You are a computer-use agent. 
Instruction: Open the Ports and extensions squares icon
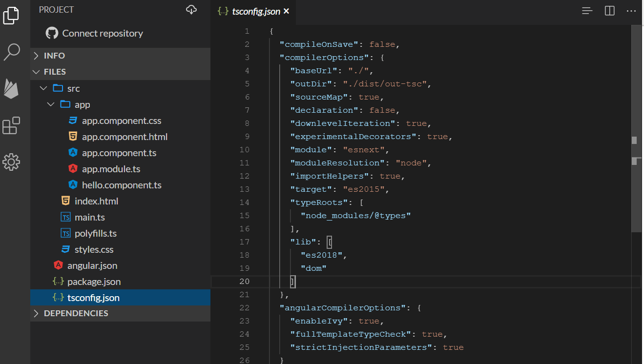11,125
